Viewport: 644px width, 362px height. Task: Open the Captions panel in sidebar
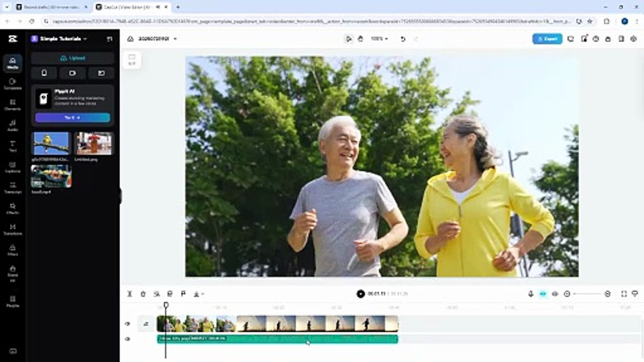(x=13, y=167)
